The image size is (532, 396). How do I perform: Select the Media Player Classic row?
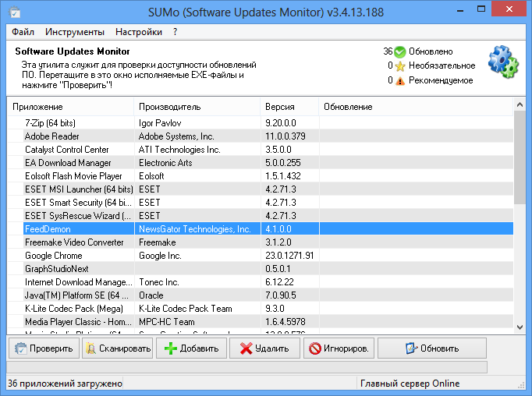pyautogui.click(x=261, y=321)
